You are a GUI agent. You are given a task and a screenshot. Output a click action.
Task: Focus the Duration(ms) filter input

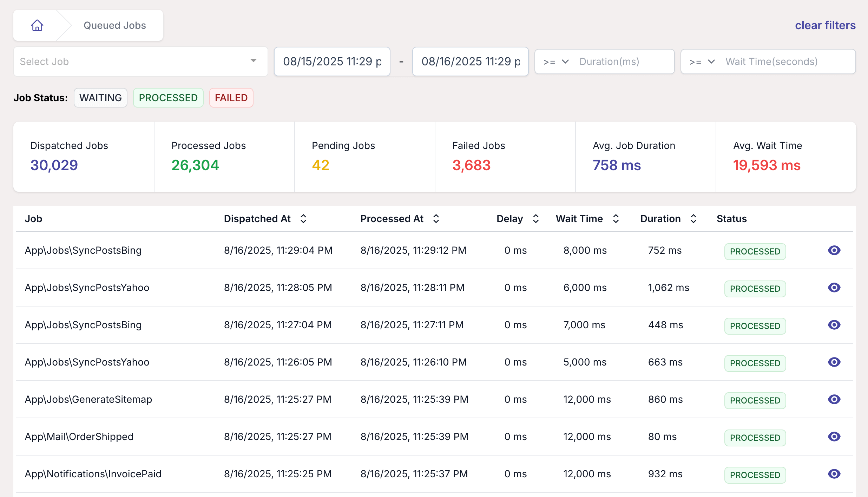point(623,62)
